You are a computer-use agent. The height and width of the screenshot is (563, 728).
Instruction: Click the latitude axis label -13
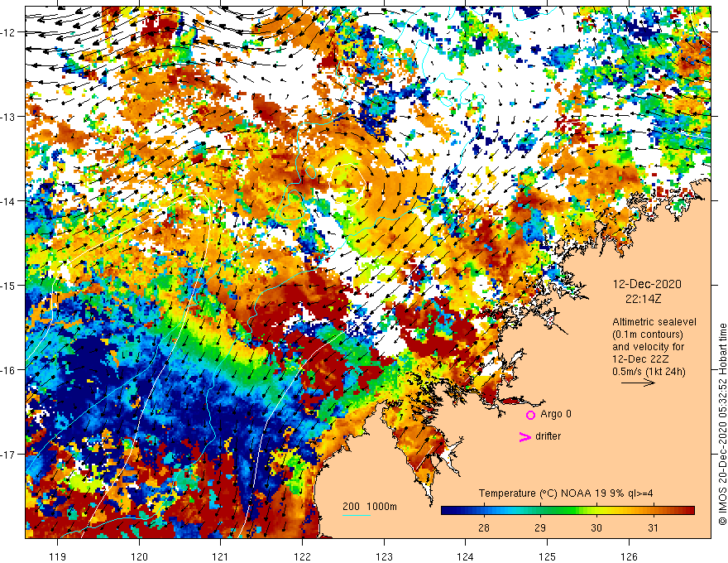pyautogui.click(x=9, y=117)
